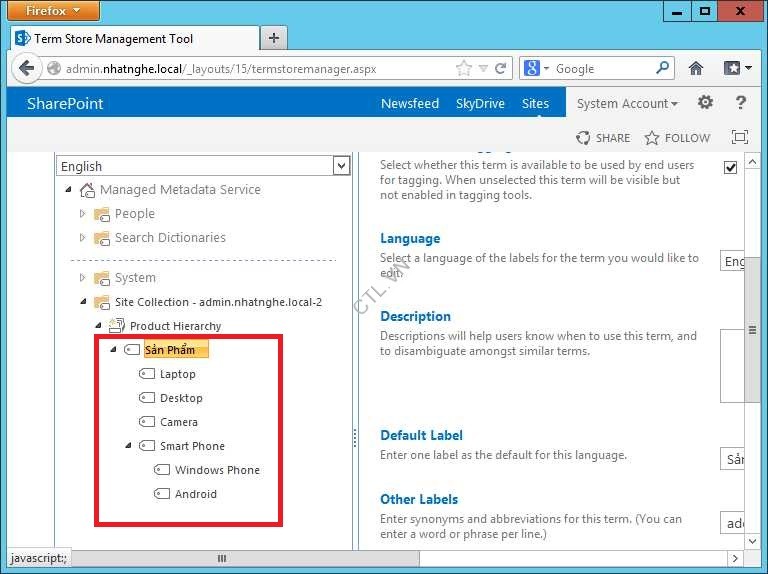
Task: Toggle the available for tagging checkbox
Action: pyautogui.click(x=731, y=167)
